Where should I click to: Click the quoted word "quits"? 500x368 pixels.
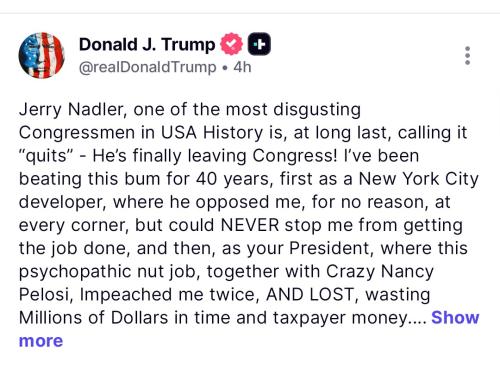46,156
